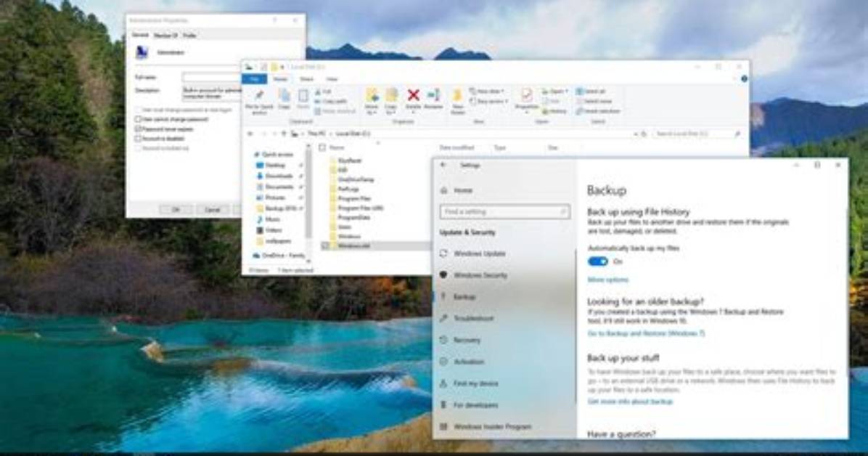Viewport: 868px width, 456px height.
Task: Click Select all in Explorer ribbon
Action: pos(591,91)
